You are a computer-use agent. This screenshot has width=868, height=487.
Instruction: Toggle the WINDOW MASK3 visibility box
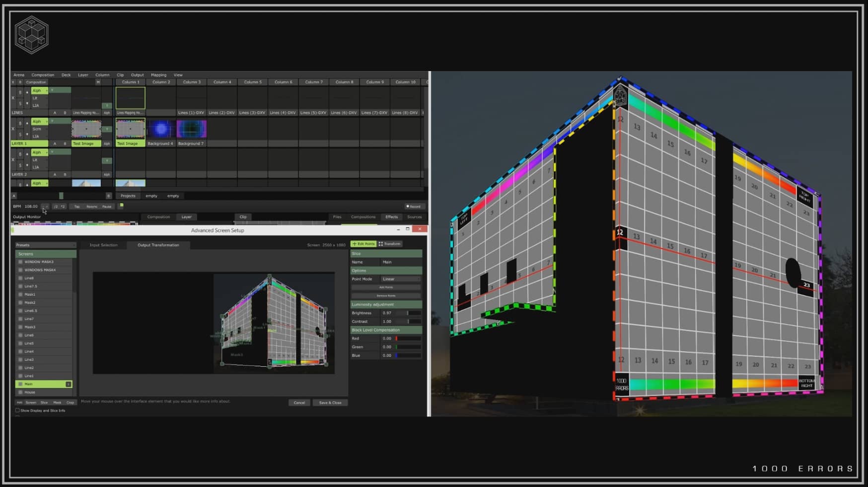click(x=20, y=262)
